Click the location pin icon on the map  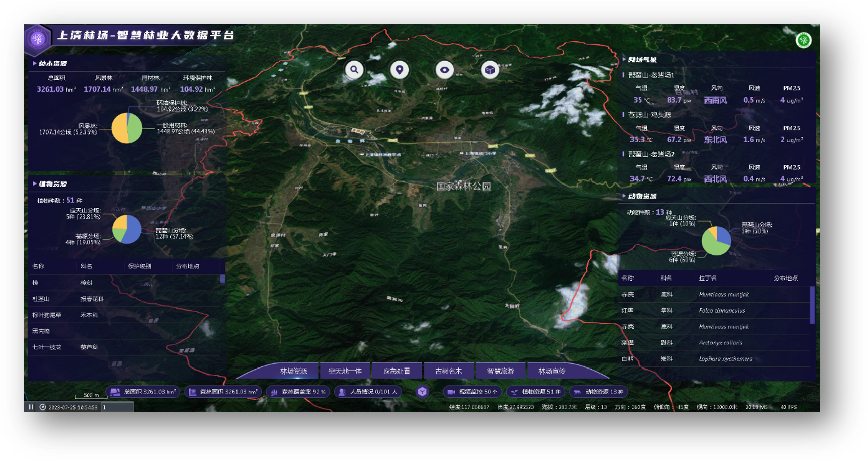400,70
